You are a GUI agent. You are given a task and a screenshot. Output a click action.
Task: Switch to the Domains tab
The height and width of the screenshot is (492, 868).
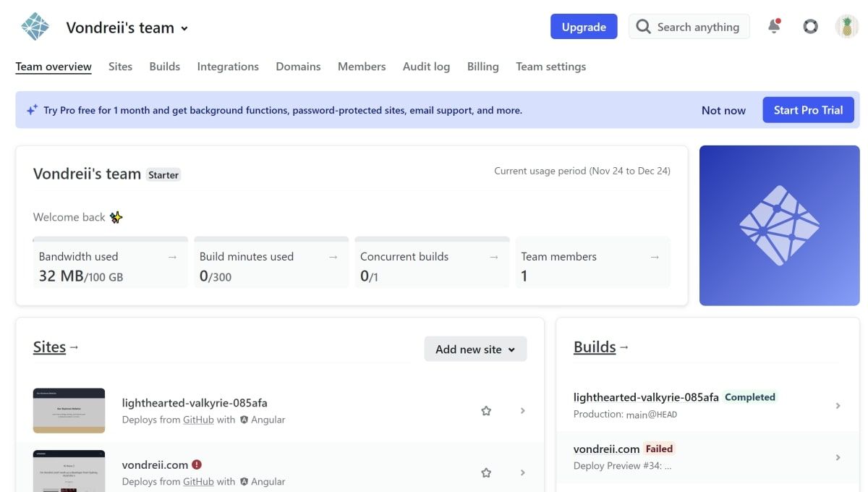[298, 66]
